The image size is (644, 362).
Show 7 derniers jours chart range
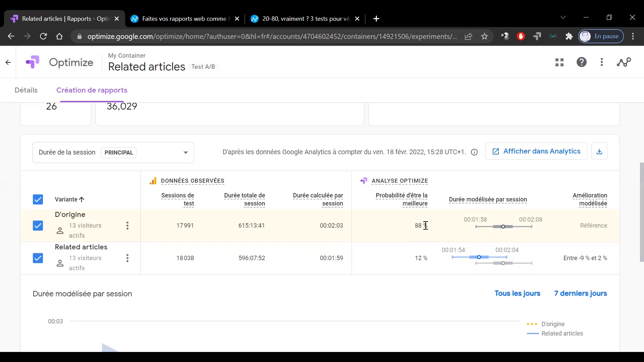click(581, 294)
